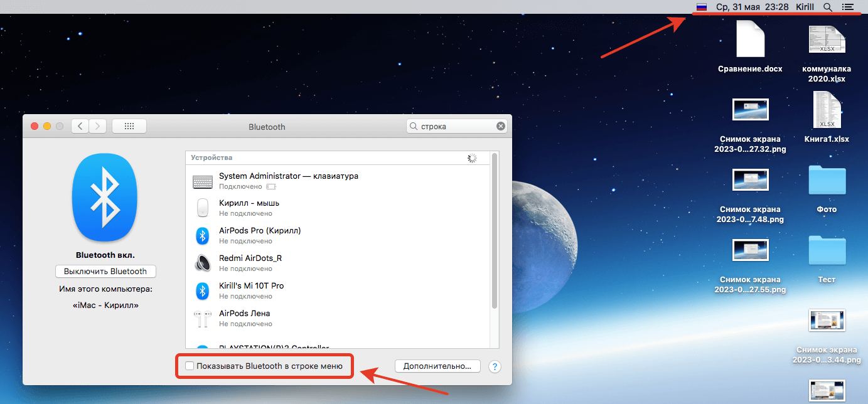Open Notification Center from the menu bar
This screenshot has height=404, width=868.
[848, 8]
